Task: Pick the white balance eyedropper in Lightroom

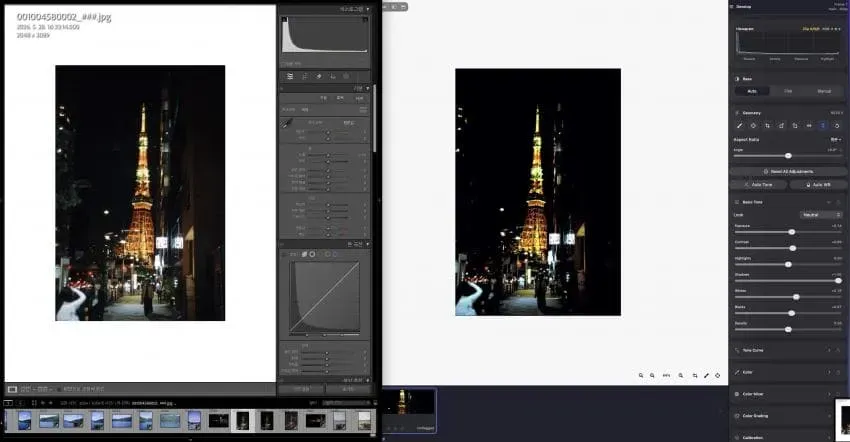Action: pyautogui.click(x=287, y=124)
